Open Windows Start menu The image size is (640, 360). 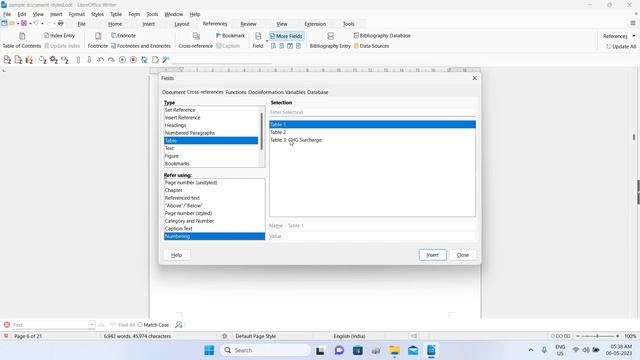click(x=209, y=350)
